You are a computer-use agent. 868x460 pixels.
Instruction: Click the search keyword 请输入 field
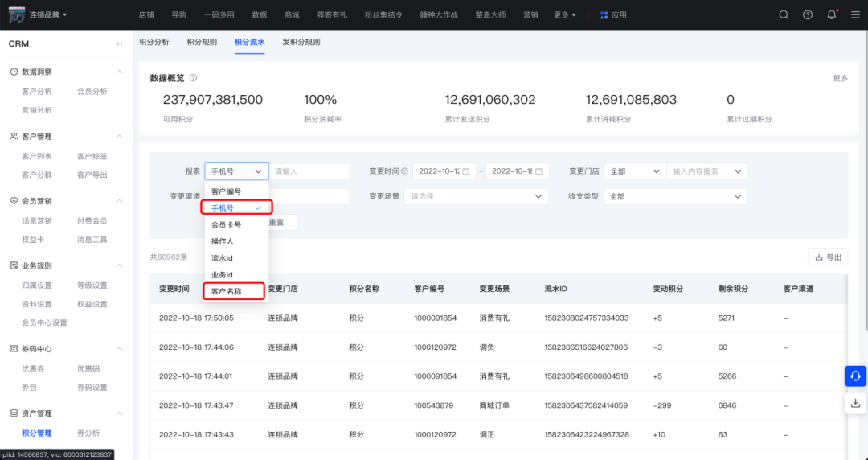click(x=309, y=171)
